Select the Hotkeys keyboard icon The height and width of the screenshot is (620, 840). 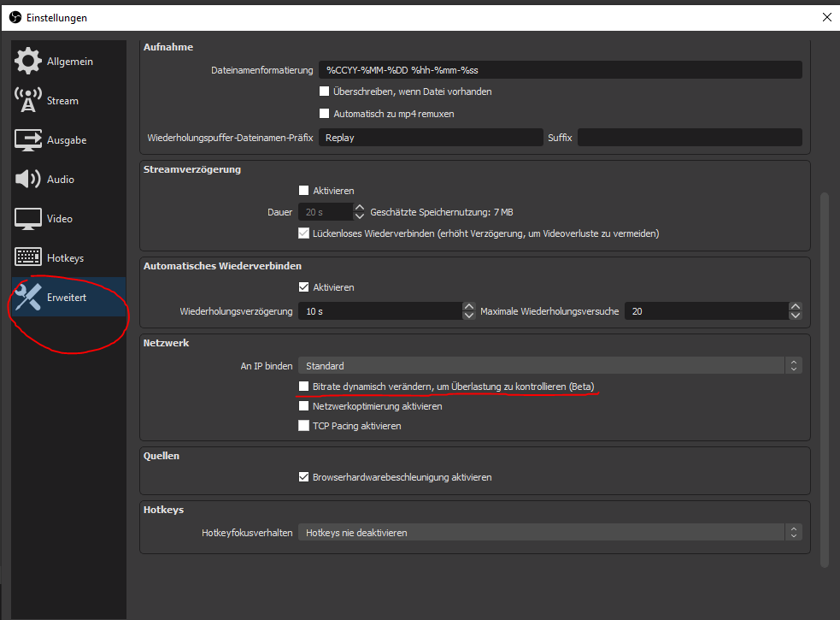[x=28, y=258]
